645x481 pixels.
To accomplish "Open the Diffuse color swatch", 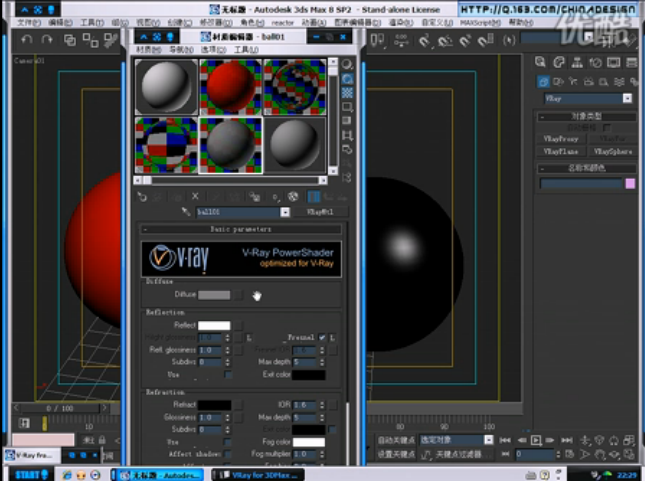I will pyautogui.click(x=214, y=295).
